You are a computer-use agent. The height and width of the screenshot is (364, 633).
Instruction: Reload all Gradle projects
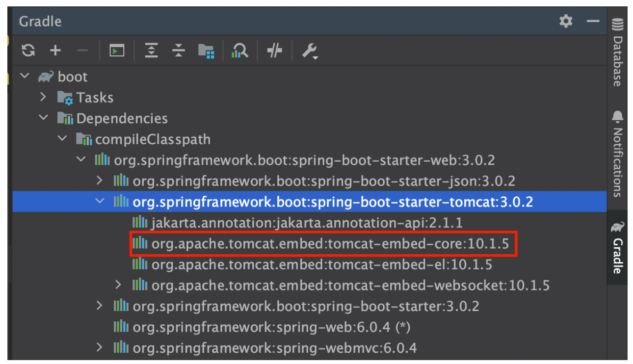[28, 50]
